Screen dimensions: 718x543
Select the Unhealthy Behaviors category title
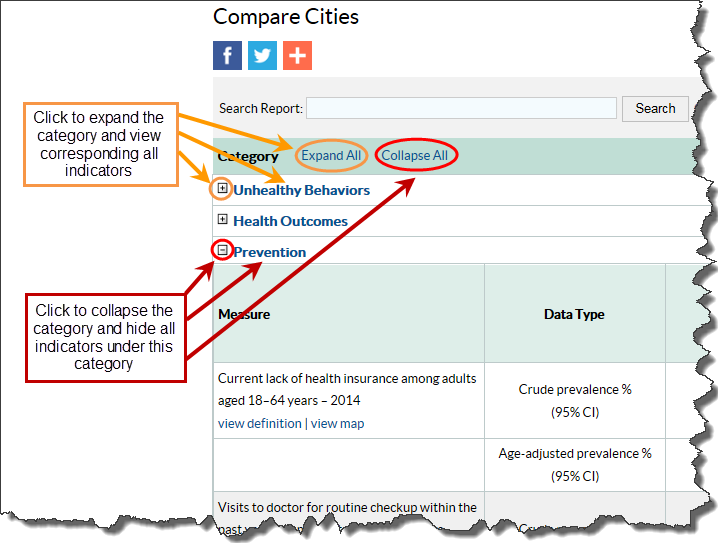[x=301, y=190]
